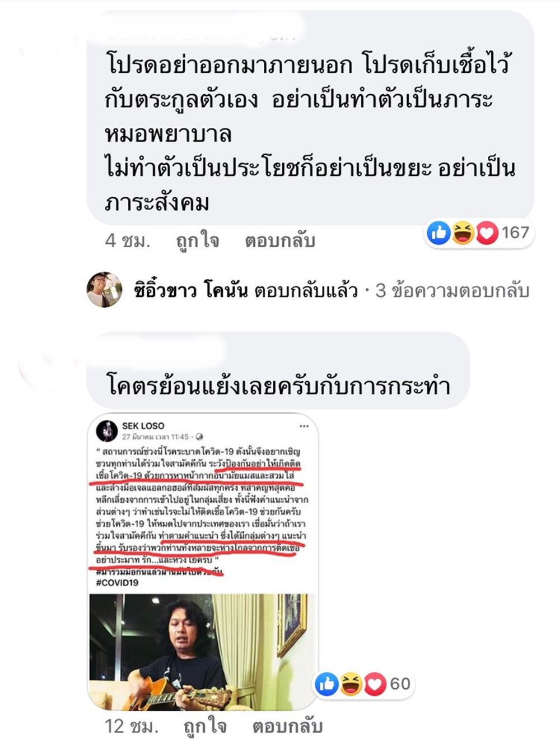Click the like icon beside the 60 count
Screen dimensions: 560x756
(327, 684)
